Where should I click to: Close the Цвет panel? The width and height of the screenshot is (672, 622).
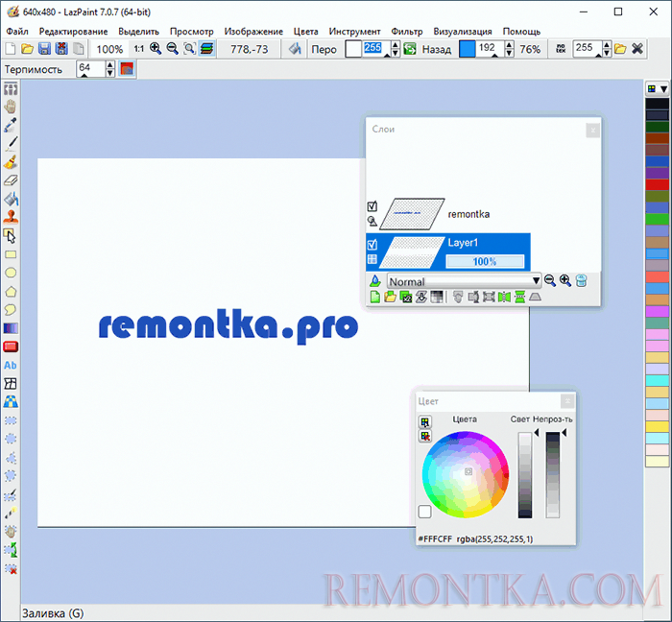click(567, 401)
